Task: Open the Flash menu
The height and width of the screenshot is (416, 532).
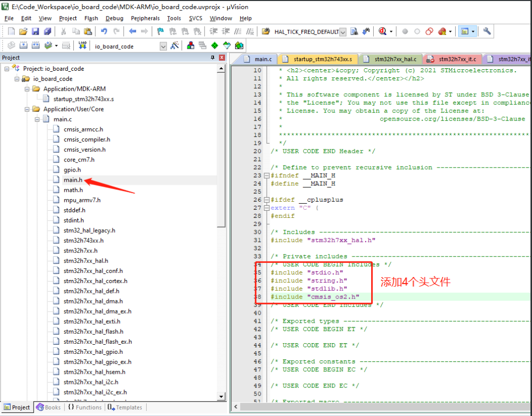Action: coord(91,18)
